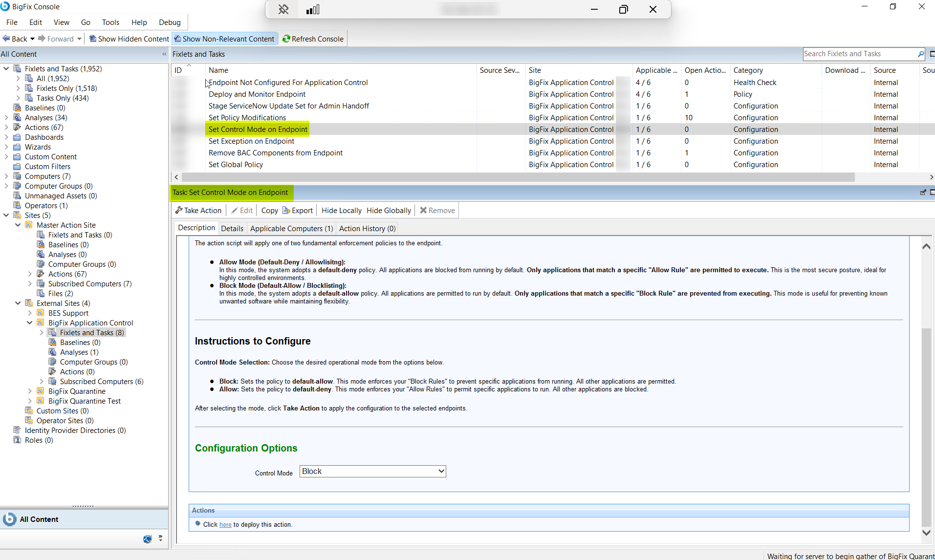
Task: Select 'Operator Sites (0)' tree item
Action: 65,421
